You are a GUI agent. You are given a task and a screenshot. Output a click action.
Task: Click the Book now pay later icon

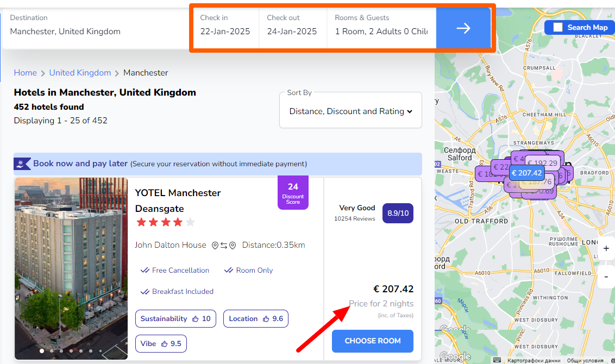[x=23, y=164]
